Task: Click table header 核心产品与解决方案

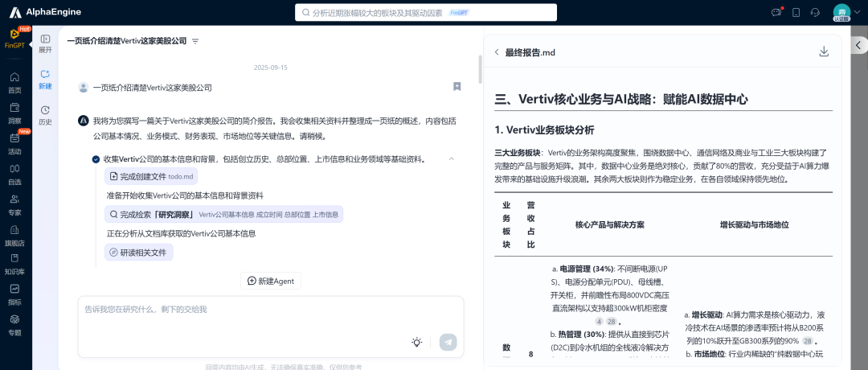Action: (609, 225)
